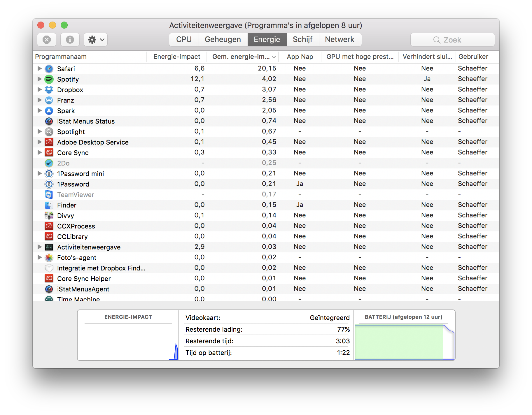
Task: Click the Activiteitenweergave app icon
Action: tap(49, 247)
